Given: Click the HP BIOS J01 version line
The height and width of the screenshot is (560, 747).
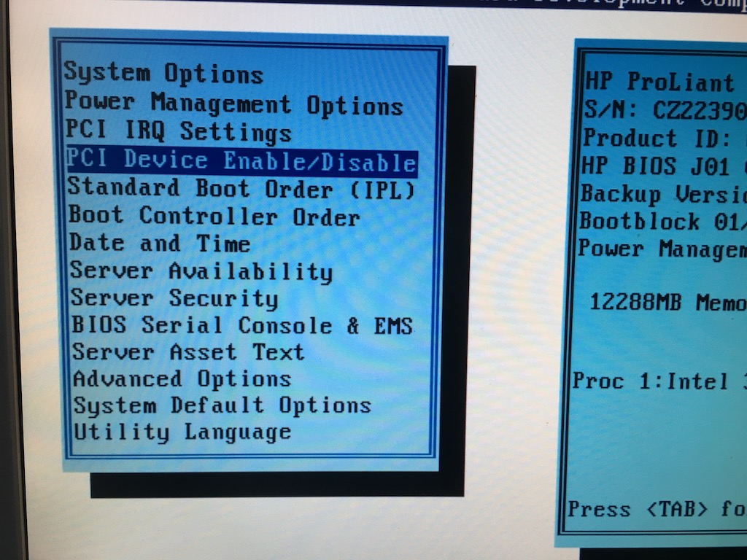Looking at the screenshot, I should tap(662, 166).
